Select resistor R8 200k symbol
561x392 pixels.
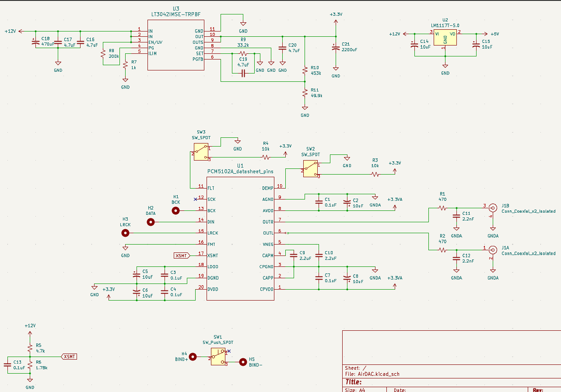tap(103, 54)
